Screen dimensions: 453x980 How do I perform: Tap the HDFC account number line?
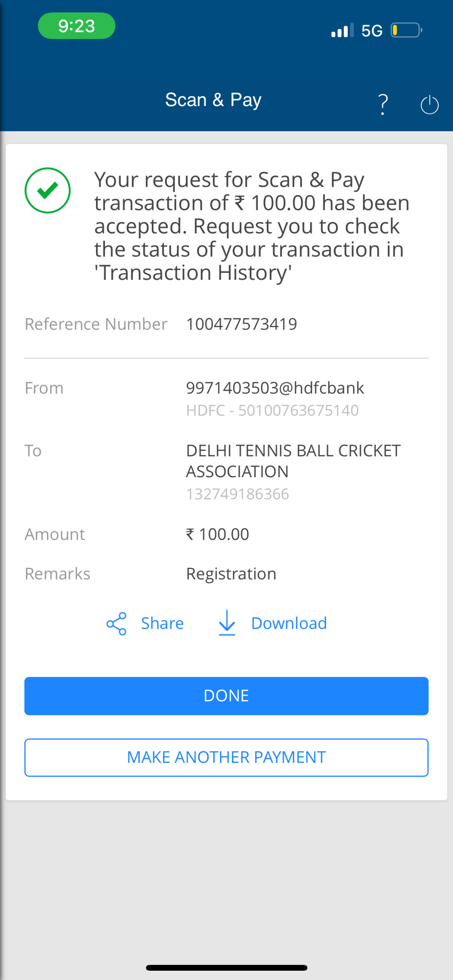point(272,410)
